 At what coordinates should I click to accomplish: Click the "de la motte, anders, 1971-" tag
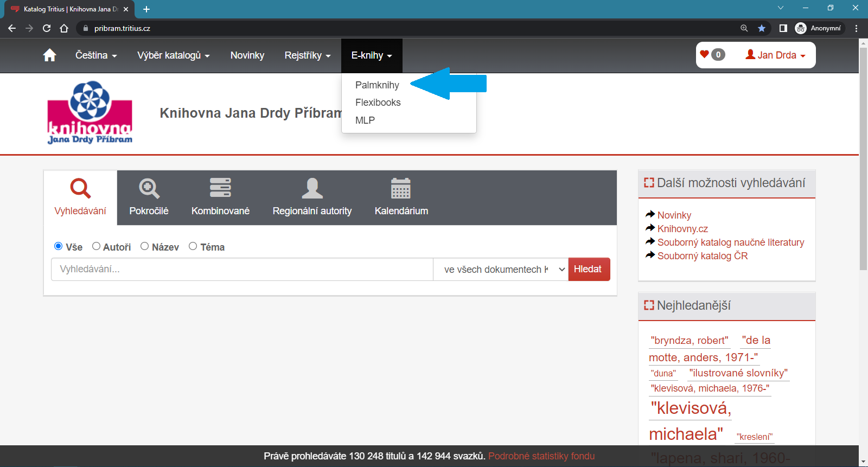(711, 349)
